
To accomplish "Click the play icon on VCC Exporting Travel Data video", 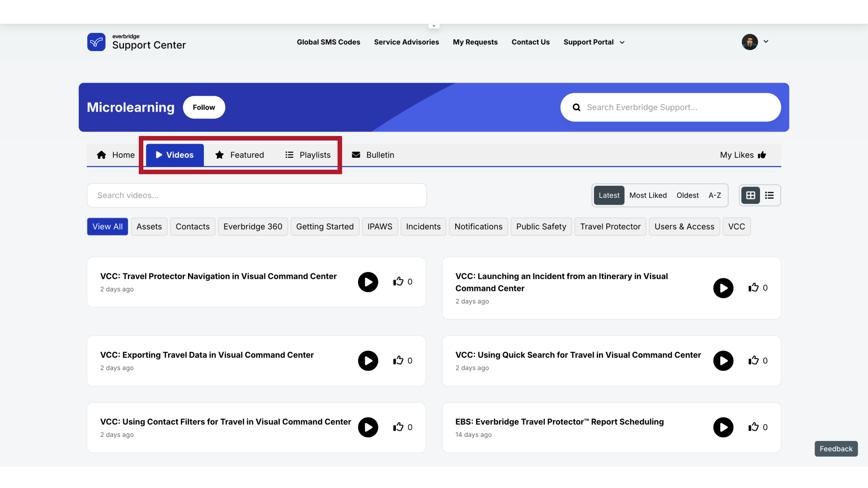I will pyautogui.click(x=368, y=360).
